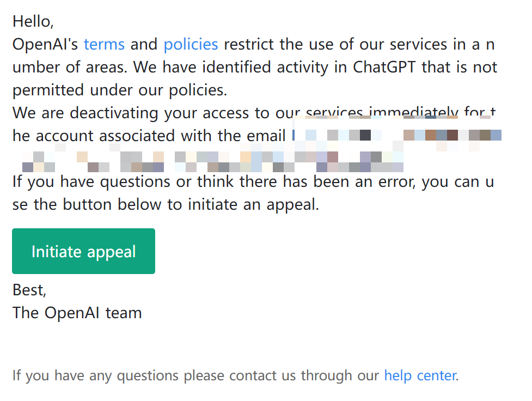Click the "Best," sign-off text
The width and height of the screenshot is (532, 401).
click(29, 290)
